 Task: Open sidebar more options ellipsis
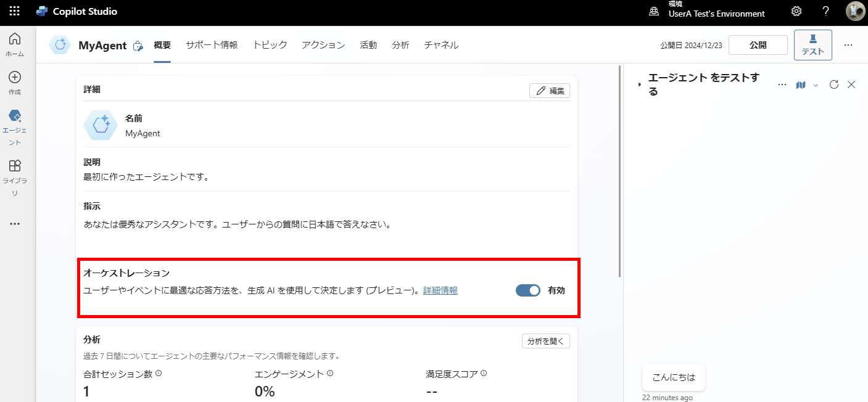15,224
